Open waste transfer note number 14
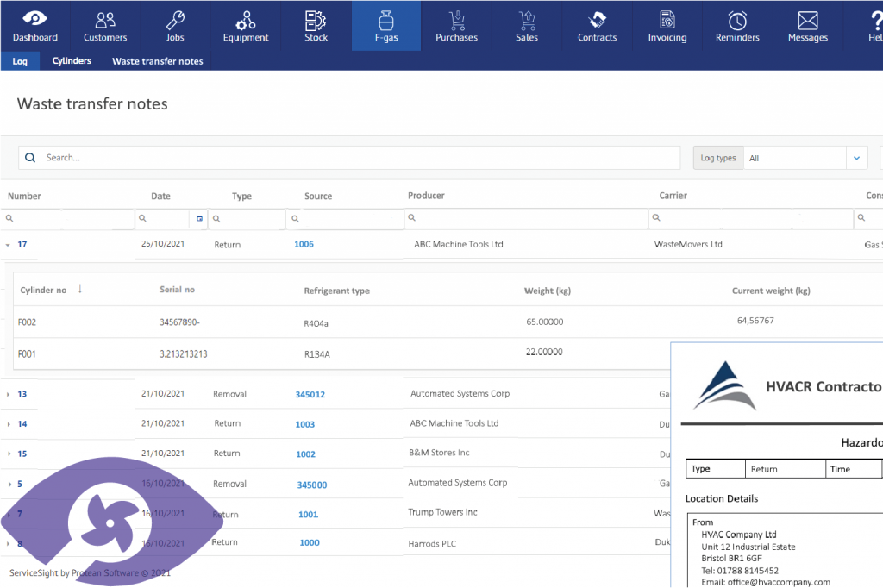883x588 pixels. pos(22,424)
